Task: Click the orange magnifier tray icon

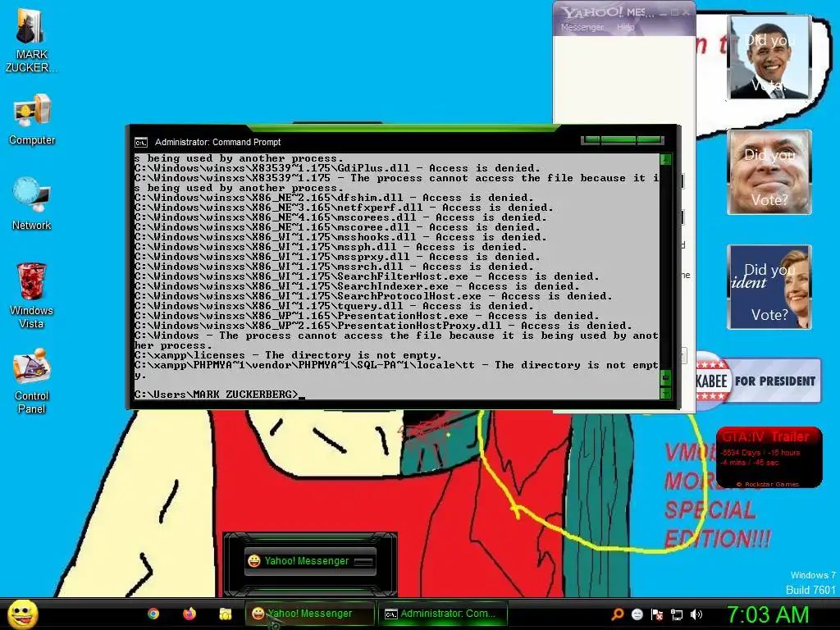Action: [617, 614]
